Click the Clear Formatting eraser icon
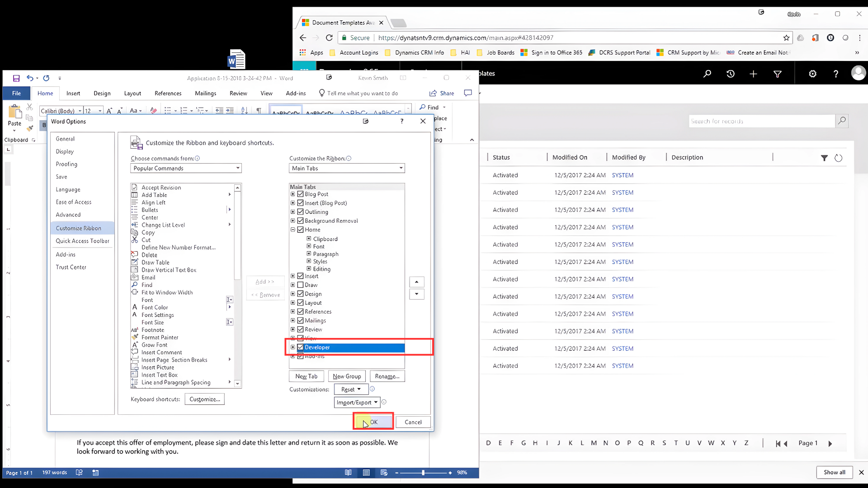Viewport: 868px width, 488px height. pos(153,110)
